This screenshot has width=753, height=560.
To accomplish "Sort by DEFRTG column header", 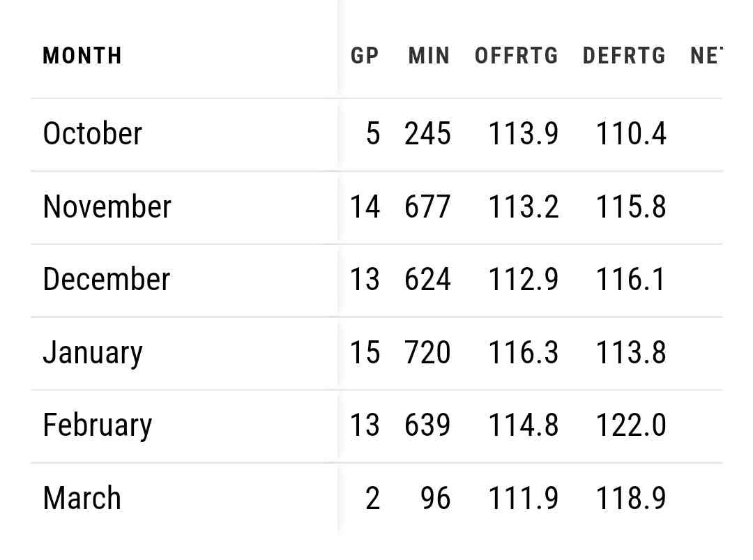I will (x=624, y=56).
